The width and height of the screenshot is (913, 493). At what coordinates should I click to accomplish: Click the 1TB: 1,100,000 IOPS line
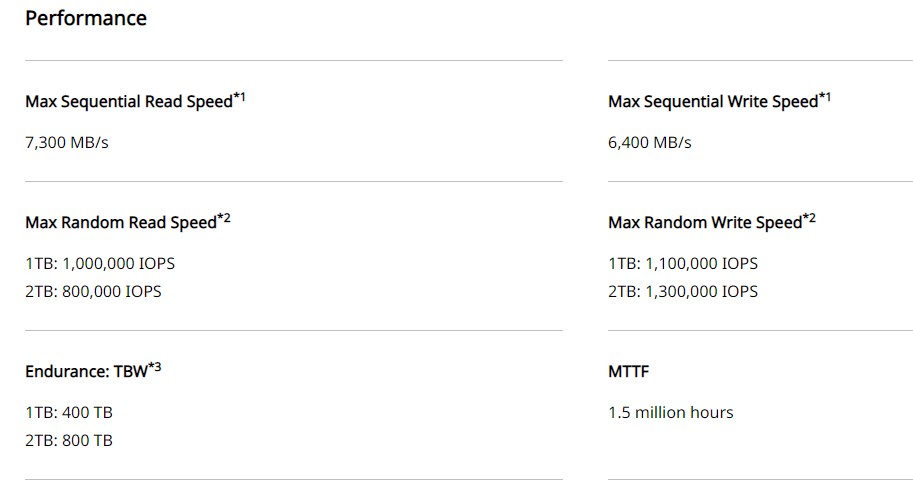point(683,264)
